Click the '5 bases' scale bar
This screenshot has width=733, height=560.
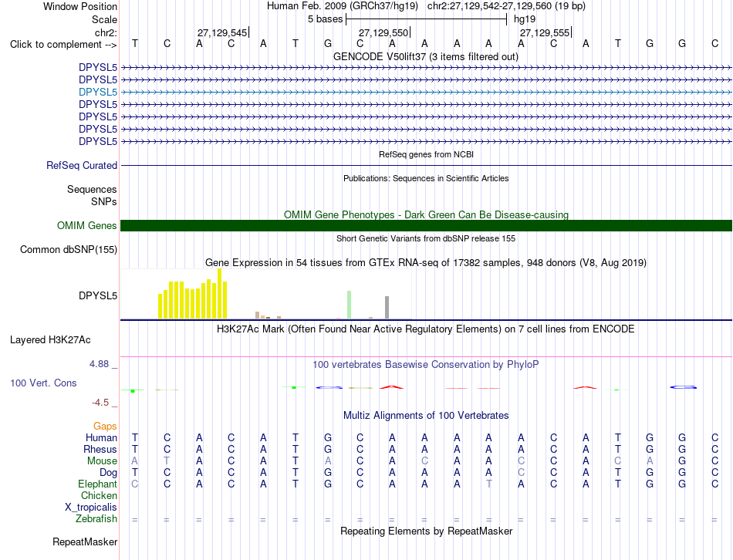[426, 19]
